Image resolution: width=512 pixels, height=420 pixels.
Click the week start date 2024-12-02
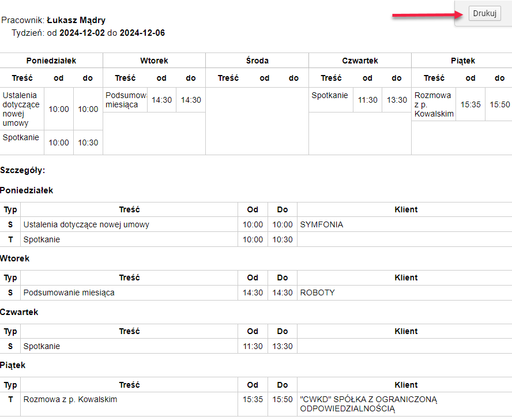tap(82, 33)
